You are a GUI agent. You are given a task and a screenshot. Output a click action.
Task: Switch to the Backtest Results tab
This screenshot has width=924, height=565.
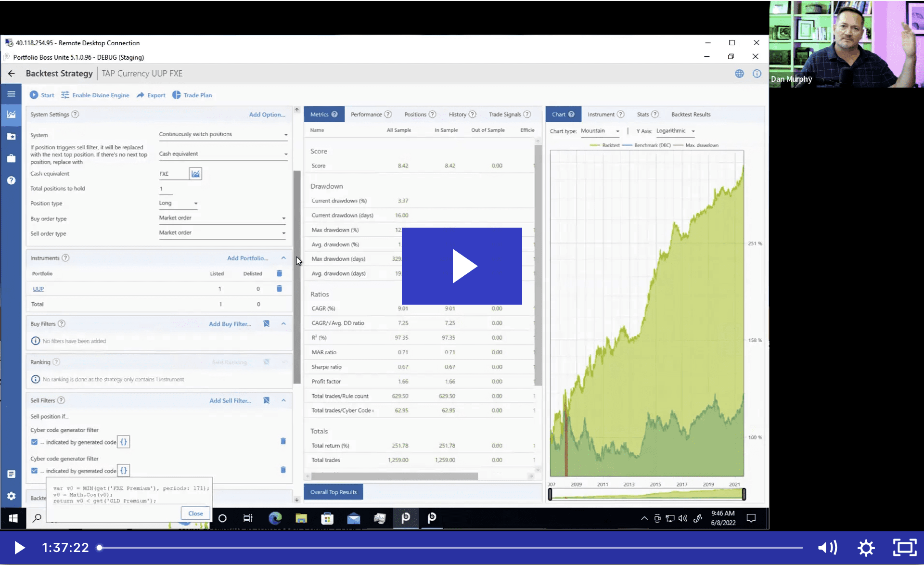pos(691,114)
